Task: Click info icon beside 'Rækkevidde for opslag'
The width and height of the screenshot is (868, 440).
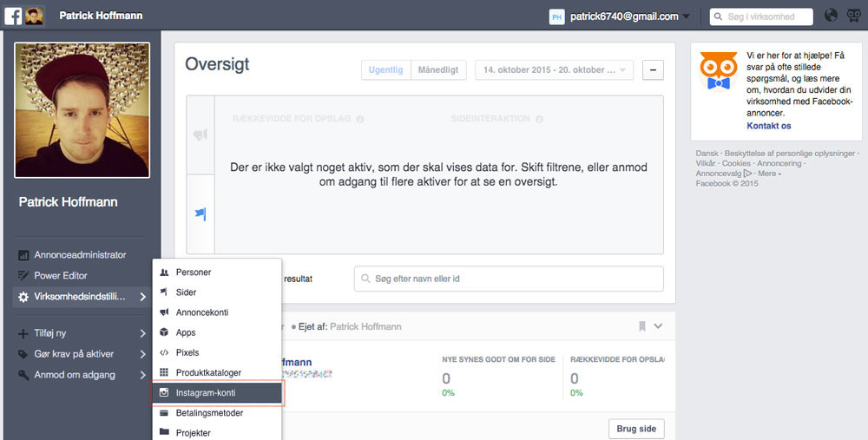Action: pos(360,119)
